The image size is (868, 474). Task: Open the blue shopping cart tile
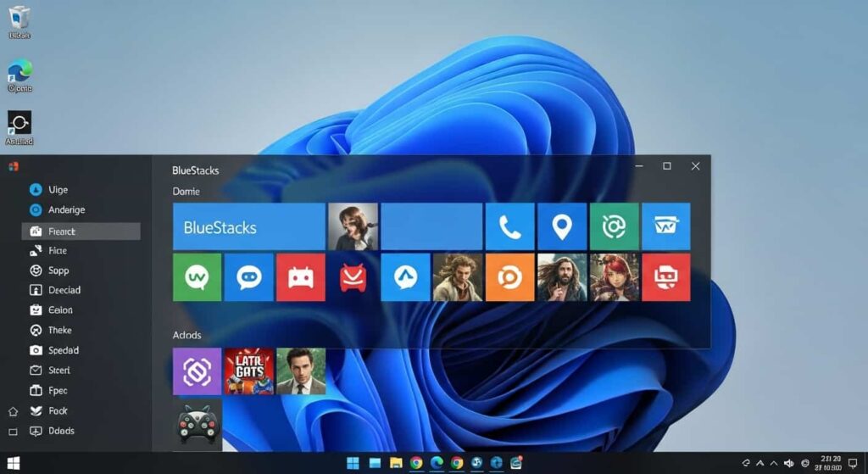666,226
